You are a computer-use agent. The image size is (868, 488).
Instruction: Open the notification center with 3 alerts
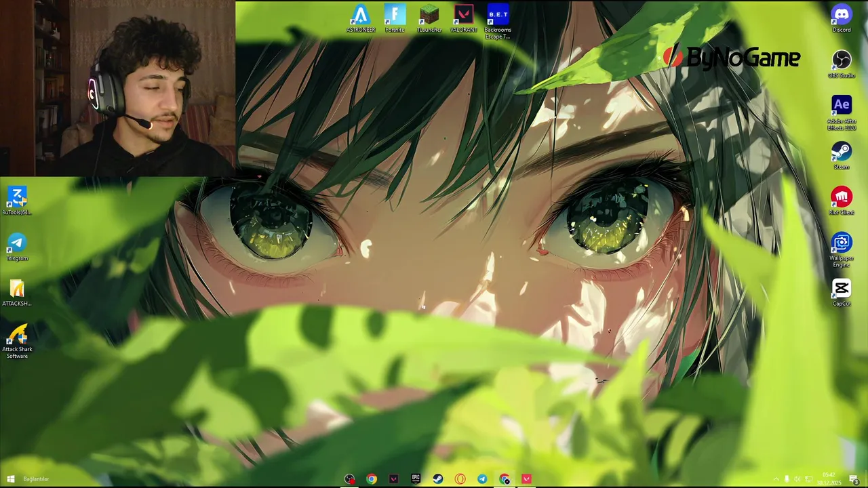pyautogui.click(x=854, y=480)
